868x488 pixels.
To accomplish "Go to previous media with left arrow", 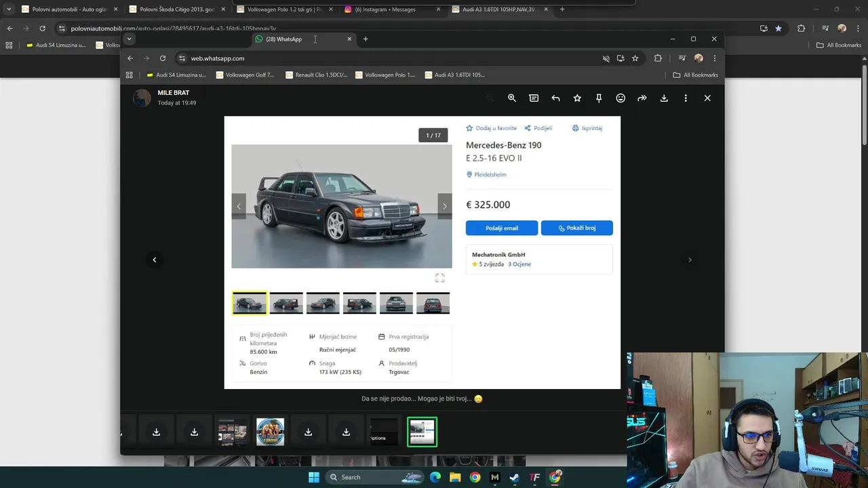I will (x=155, y=260).
